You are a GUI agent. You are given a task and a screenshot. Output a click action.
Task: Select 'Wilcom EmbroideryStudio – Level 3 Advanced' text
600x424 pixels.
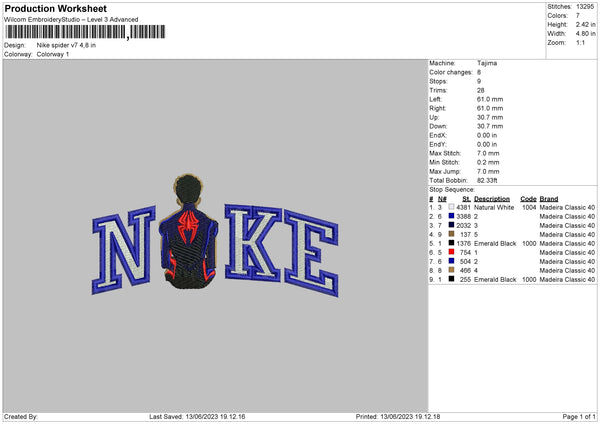[x=71, y=20]
